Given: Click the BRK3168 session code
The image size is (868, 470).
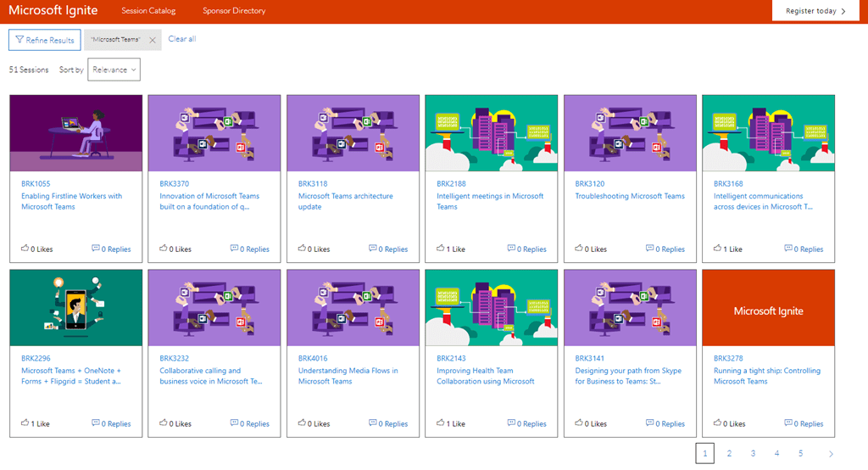Looking at the screenshot, I should click(x=728, y=183).
